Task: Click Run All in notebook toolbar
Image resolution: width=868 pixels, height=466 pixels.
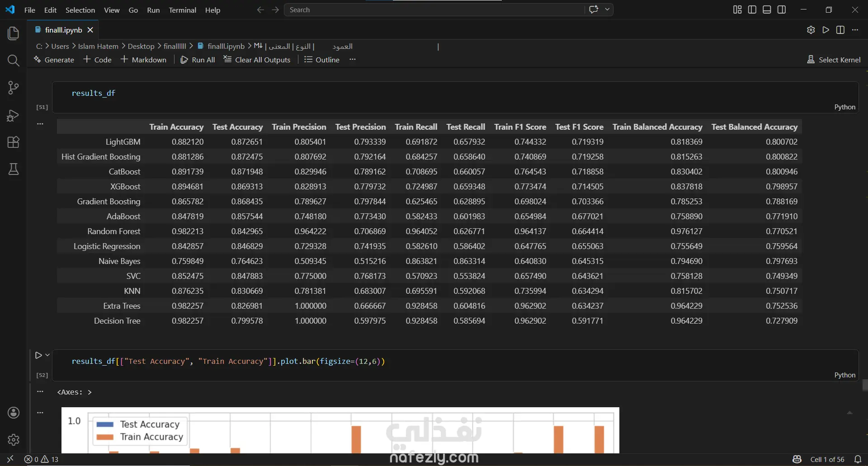Action: click(198, 60)
